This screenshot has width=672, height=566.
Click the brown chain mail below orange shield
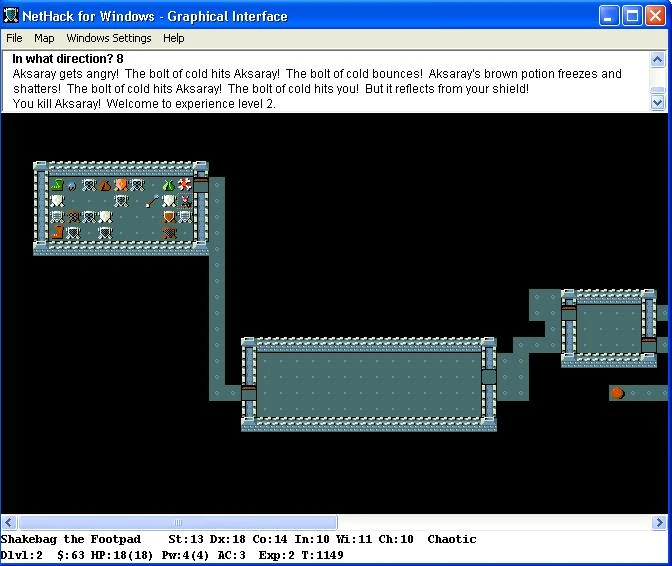point(169,234)
